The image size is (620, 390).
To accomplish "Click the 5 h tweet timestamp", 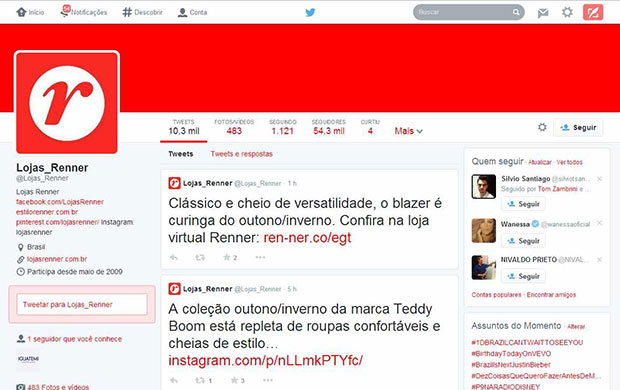I will [x=292, y=289].
